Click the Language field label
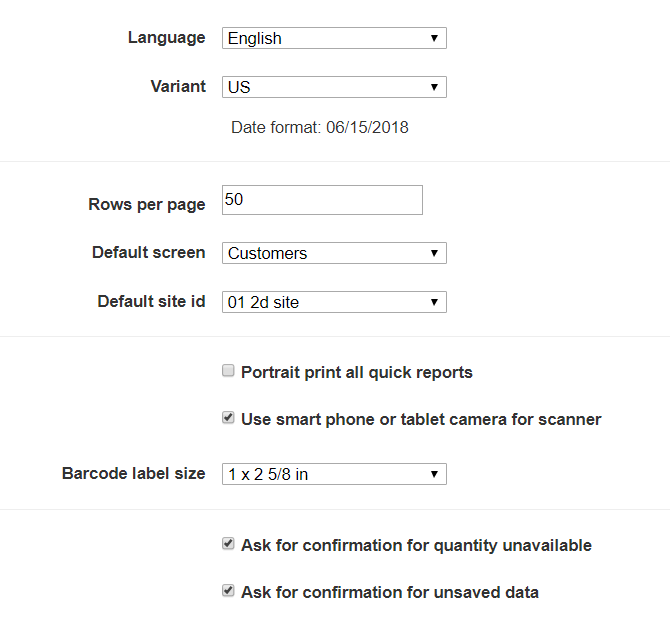670x629 pixels. coord(167,38)
